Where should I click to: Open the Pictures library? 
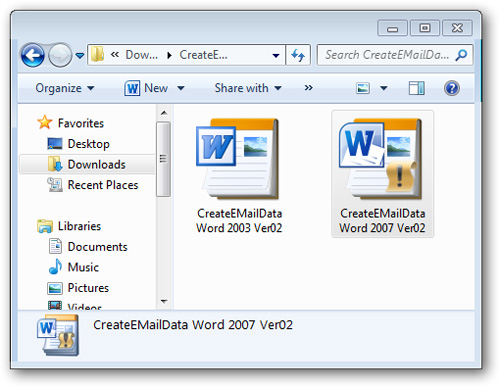click(x=88, y=288)
